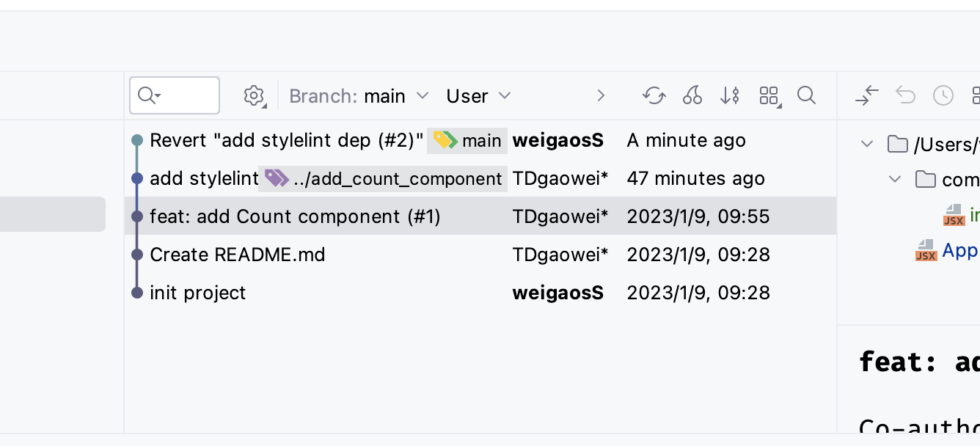Viewport: 980px width, 446px height.
Task: Collapse the /Users folder in the changes tree
Action: coord(866,144)
